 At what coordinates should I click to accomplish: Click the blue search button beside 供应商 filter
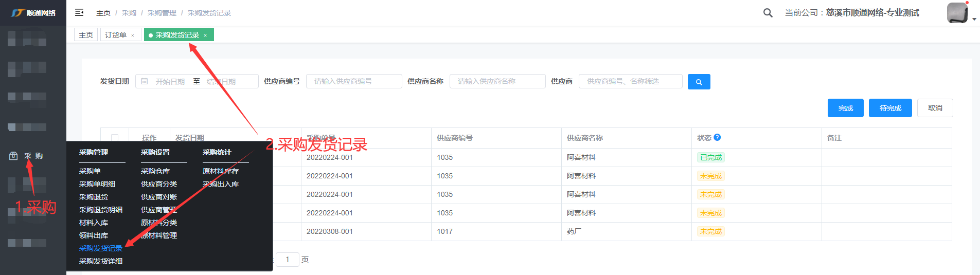(x=699, y=82)
